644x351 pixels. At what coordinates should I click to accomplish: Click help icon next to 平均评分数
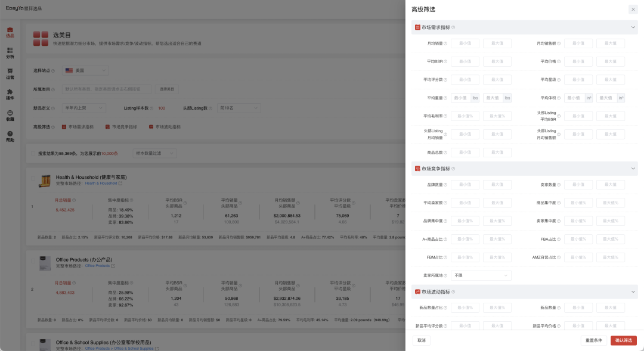point(445,80)
